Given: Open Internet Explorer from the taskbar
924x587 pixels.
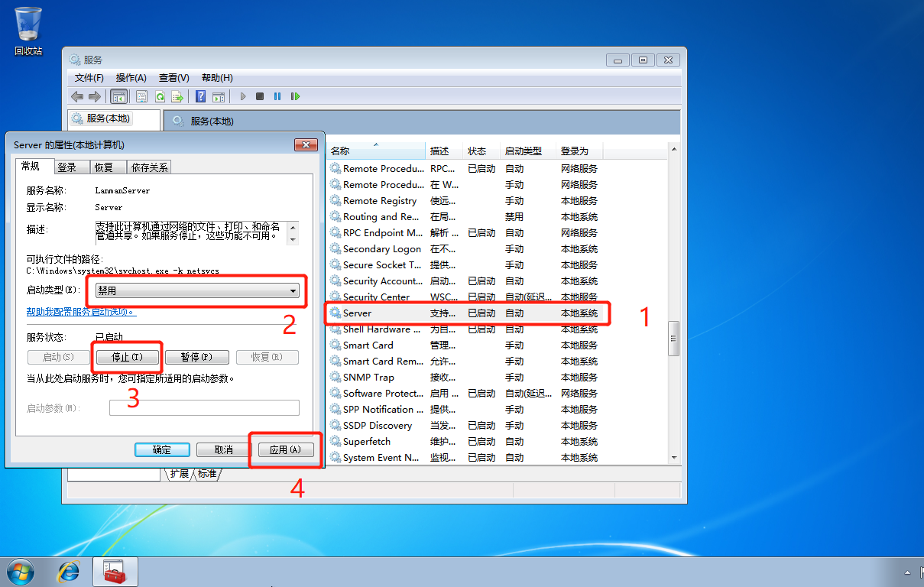Looking at the screenshot, I should tap(70, 571).
